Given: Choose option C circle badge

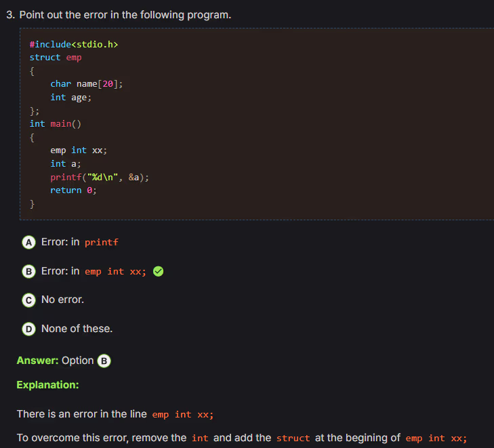Looking at the screenshot, I should coord(28,300).
